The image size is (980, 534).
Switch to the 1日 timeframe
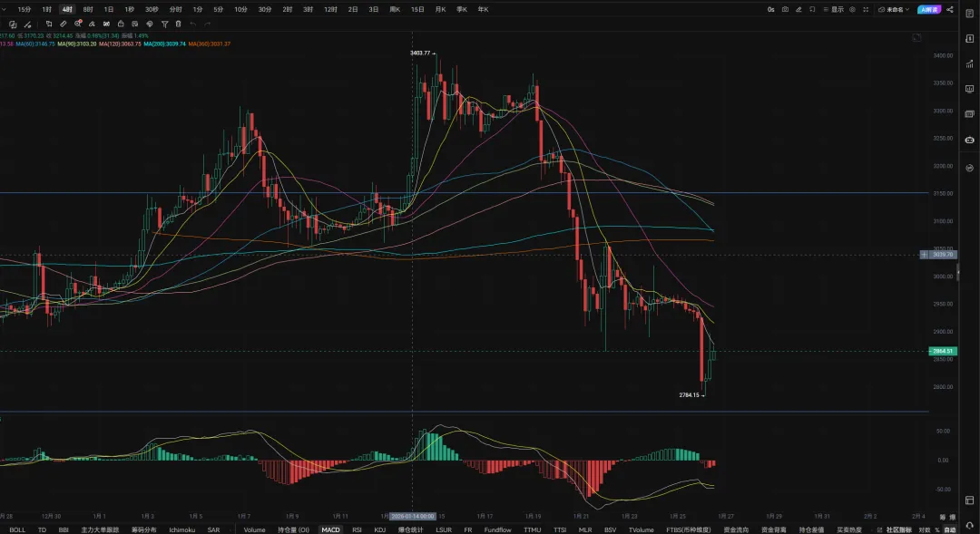(x=109, y=9)
